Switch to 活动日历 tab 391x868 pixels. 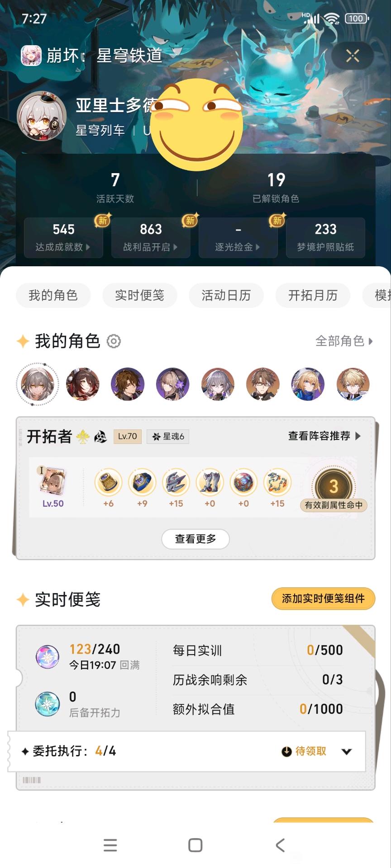coord(226,295)
